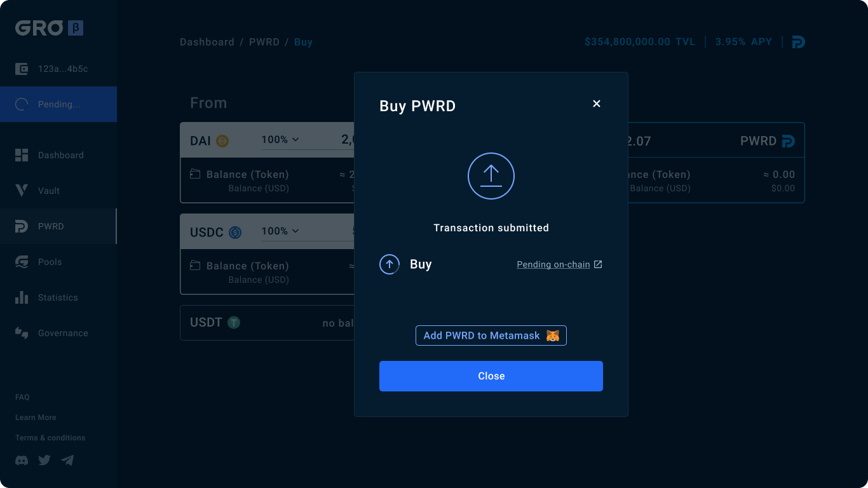This screenshot has height=488, width=868.
Task: Click the Governance thumbs icon
Action: [x=22, y=333]
